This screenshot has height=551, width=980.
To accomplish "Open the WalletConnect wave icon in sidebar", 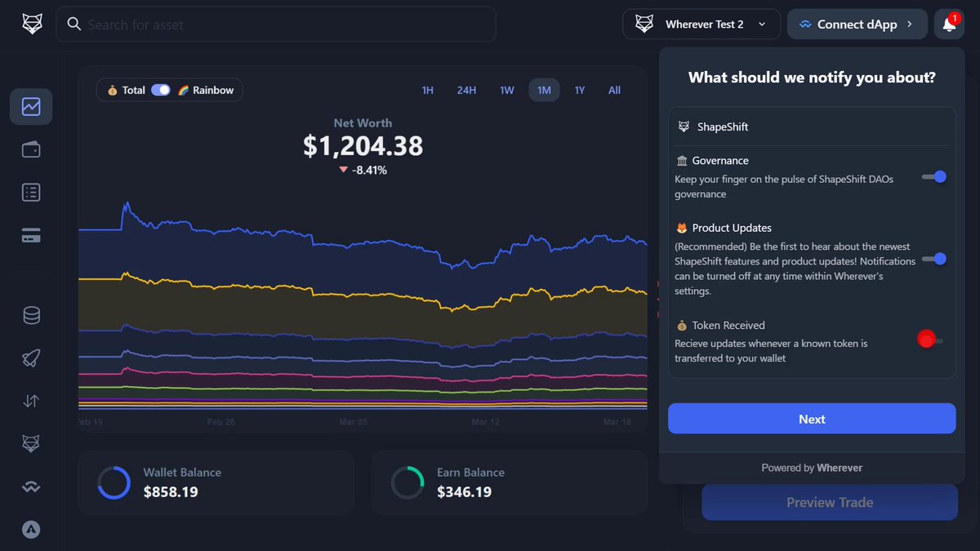I will [31, 487].
